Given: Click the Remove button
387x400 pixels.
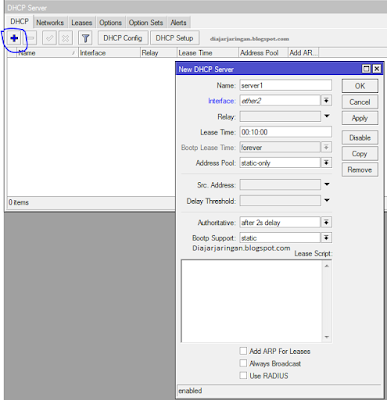Looking at the screenshot, I should 360,170.
